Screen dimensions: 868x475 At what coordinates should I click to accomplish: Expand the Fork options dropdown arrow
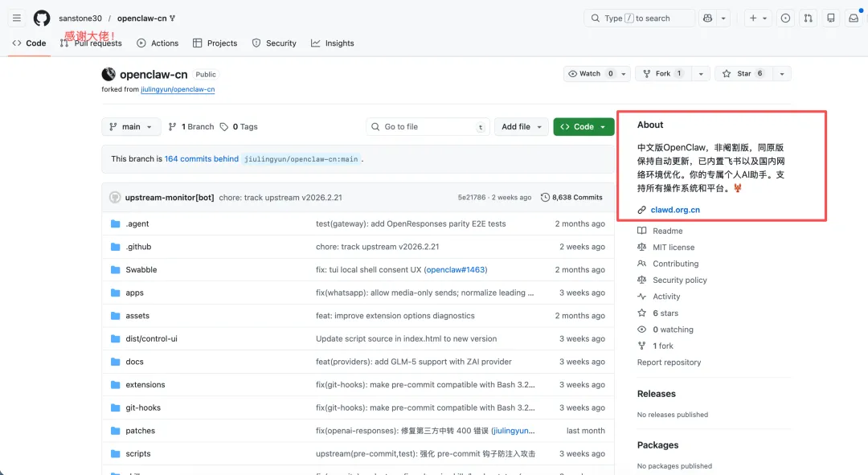(x=701, y=74)
